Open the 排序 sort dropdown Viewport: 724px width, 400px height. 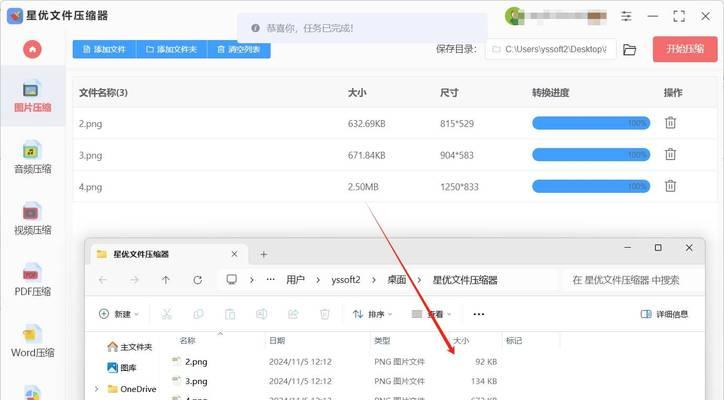[372, 314]
